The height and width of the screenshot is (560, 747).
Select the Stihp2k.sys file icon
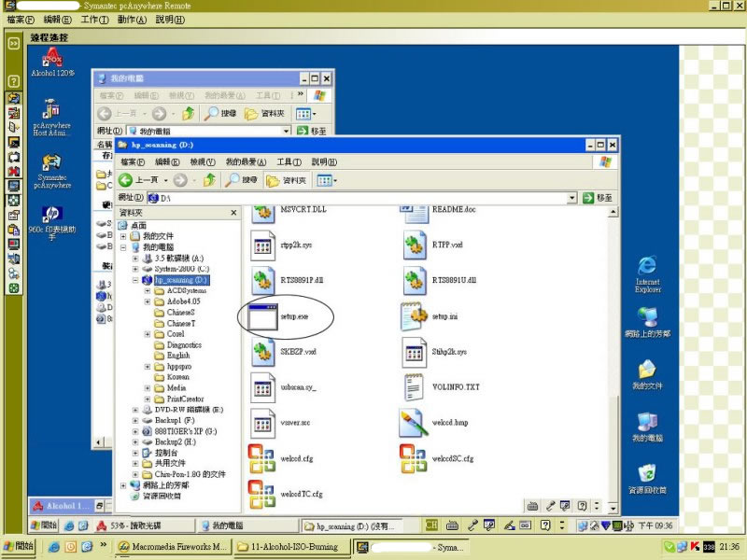pyautogui.click(x=414, y=352)
